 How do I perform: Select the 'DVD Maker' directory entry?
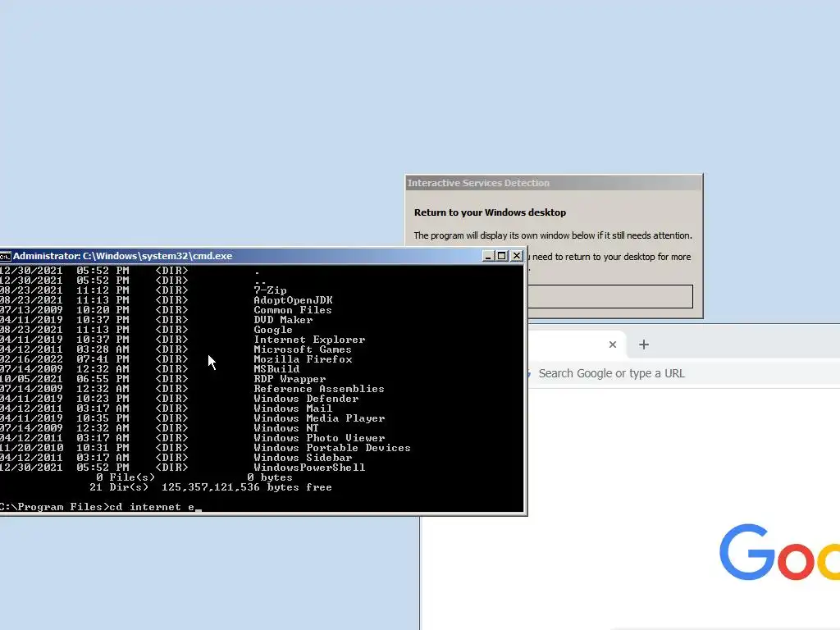[283, 320]
